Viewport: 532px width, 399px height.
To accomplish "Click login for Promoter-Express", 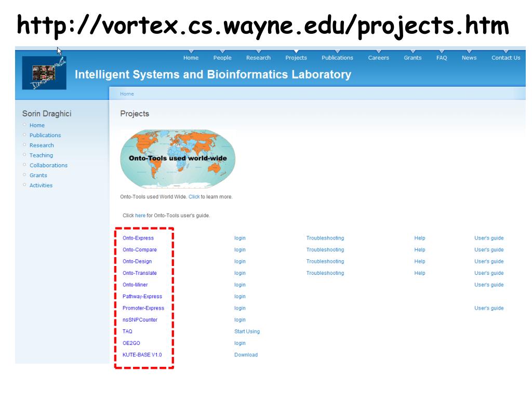I will [x=240, y=308].
